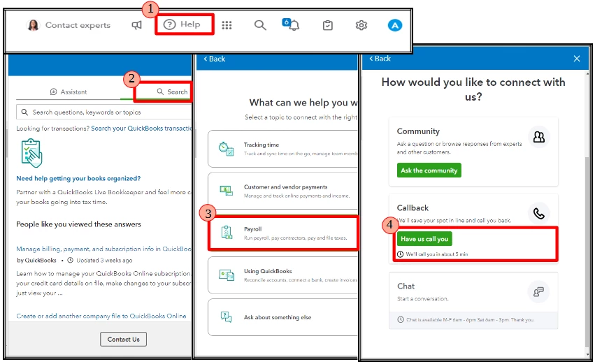The image size is (595, 364).
Task: Click the books organized clipboard illustration
Action: (32, 153)
